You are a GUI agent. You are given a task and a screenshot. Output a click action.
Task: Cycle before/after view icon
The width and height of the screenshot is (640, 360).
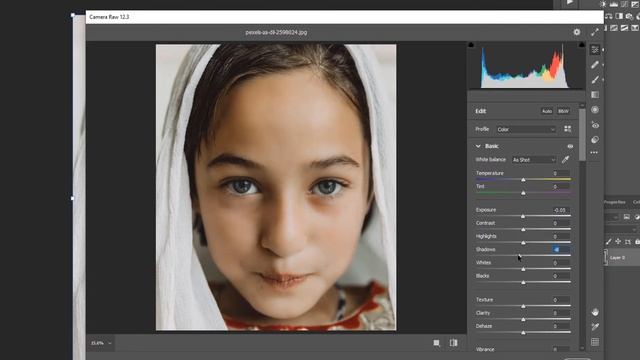click(x=453, y=343)
